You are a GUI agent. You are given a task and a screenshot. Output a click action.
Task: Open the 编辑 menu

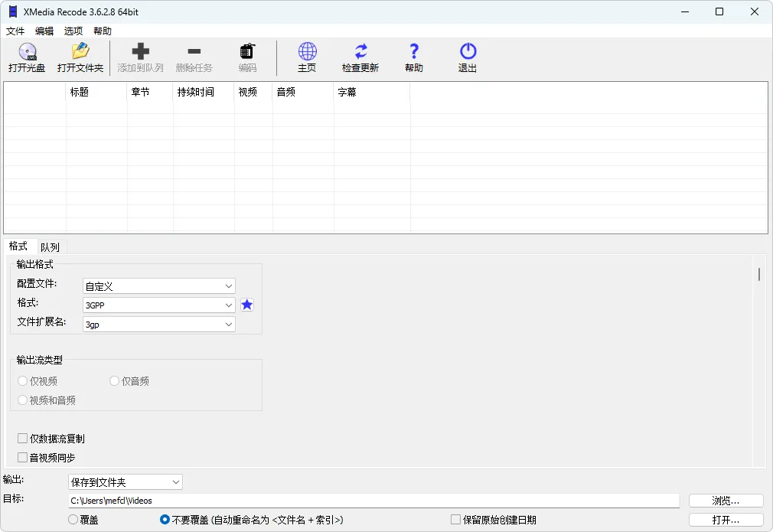pos(44,31)
